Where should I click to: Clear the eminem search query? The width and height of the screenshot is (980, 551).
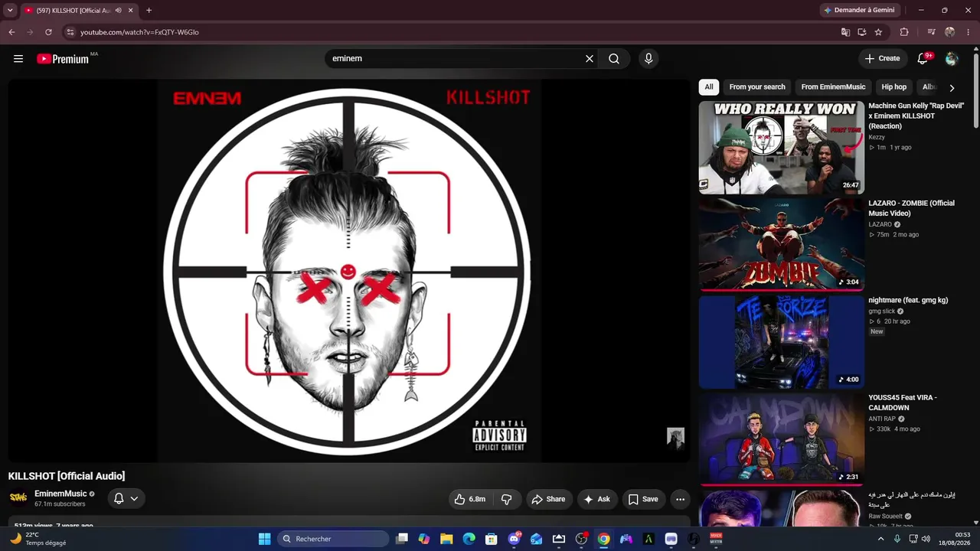tap(590, 59)
